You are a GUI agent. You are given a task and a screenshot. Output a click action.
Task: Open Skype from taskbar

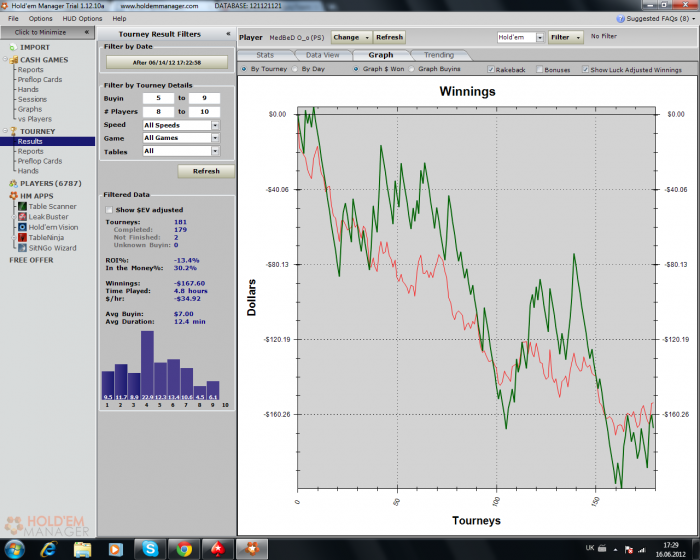(x=150, y=549)
